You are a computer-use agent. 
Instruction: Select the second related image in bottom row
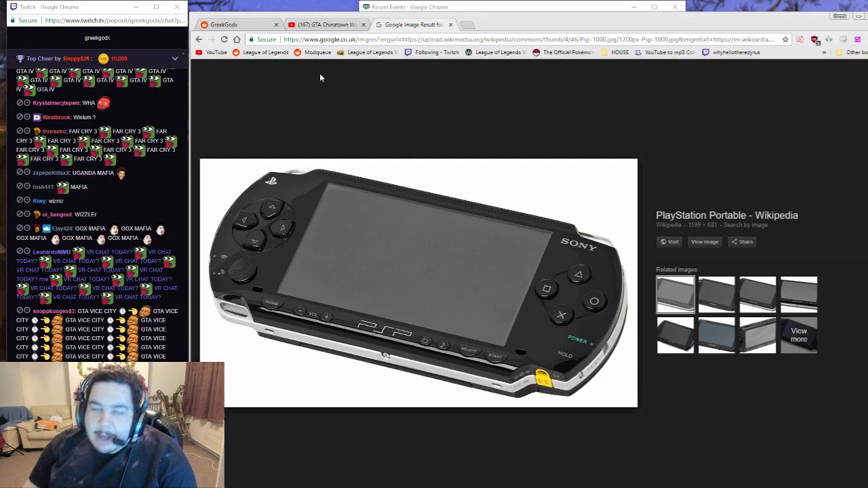pyautogui.click(x=717, y=335)
